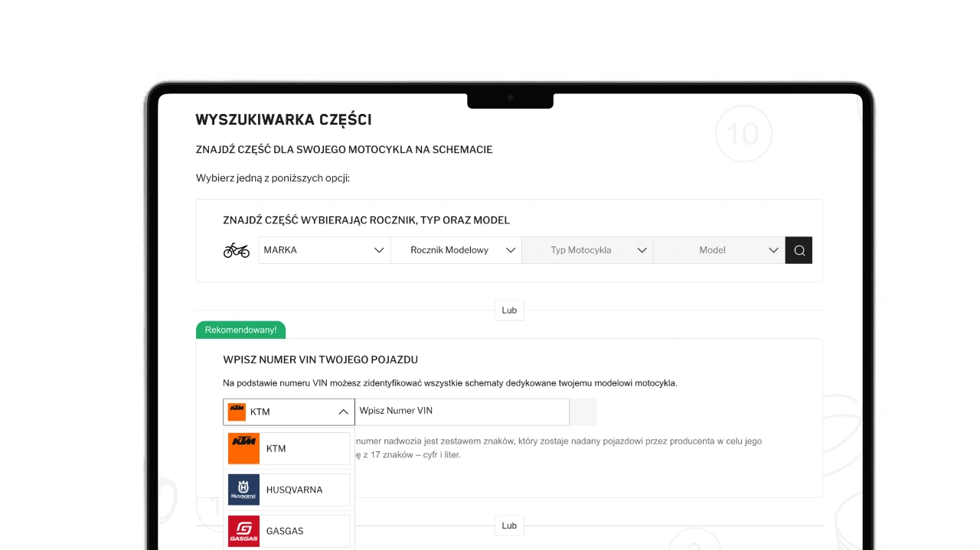Viewport: 980px width, 550px height.
Task: Click the small KTM logo in brand selector
Action: 237,412
